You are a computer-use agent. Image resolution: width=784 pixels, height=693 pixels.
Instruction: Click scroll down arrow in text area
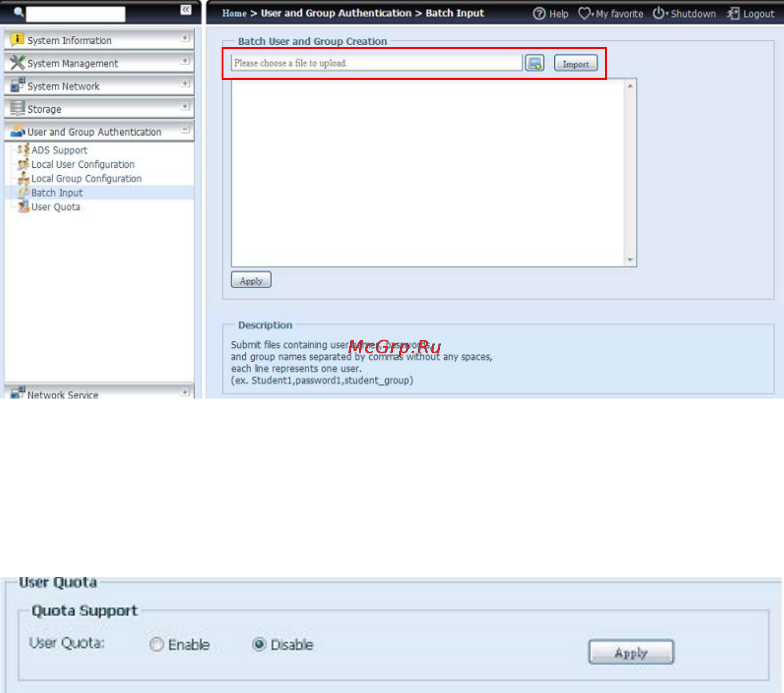tap(630, 260)
